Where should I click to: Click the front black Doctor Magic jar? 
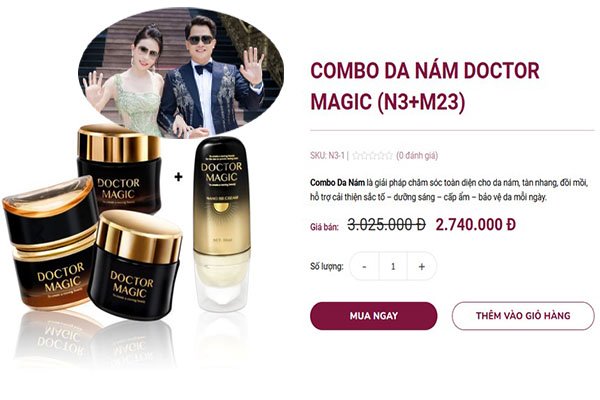(135, 265)
